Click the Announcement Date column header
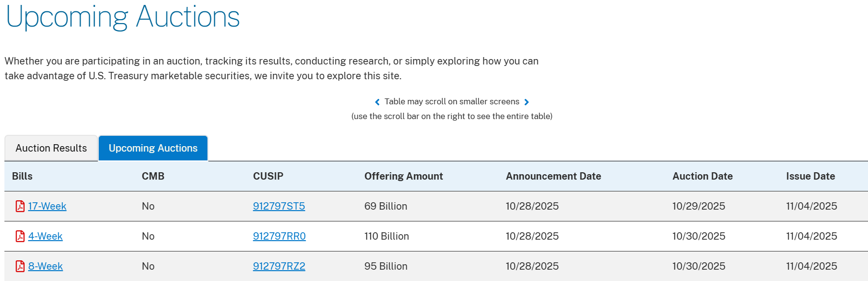The height and width of the screenshot is (281, 868). click(553, 176)
